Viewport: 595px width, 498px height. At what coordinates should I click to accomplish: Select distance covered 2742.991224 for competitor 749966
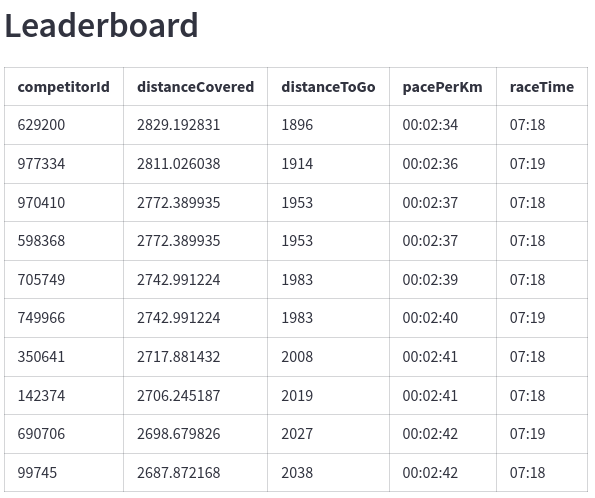pyautogui.click(x=179, y=318)
